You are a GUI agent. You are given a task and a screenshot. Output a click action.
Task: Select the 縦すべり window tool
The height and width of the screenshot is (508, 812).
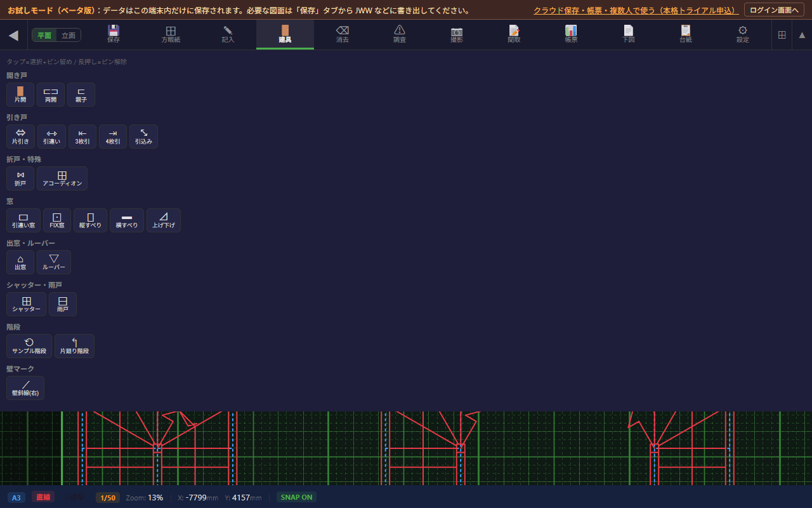(91, 220)
